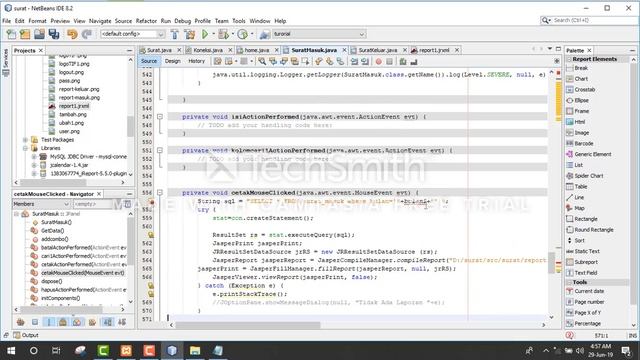This screenshot has height=360, width=640.
Task: Open the Navigate menu
Action: click(100, 21)
